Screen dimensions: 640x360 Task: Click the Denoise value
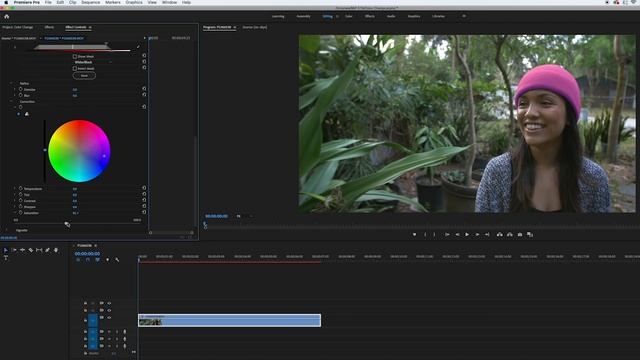(75, 89)
